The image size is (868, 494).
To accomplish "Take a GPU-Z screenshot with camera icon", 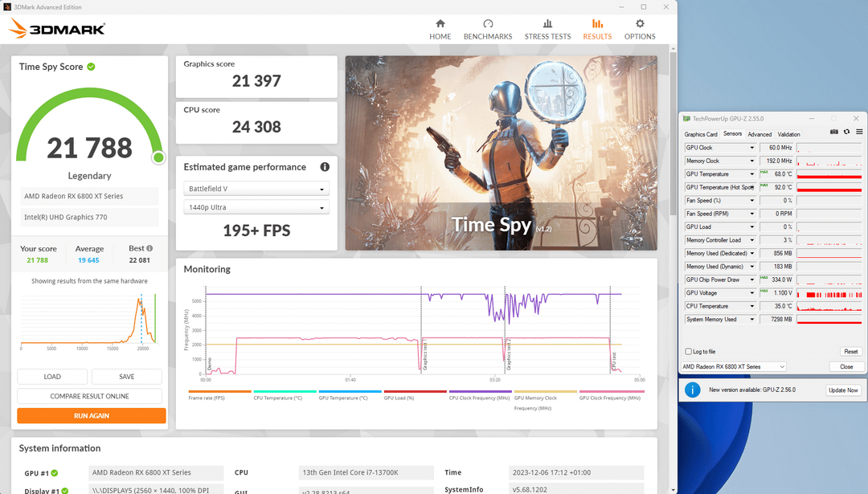I will click(x=834, y=132).
